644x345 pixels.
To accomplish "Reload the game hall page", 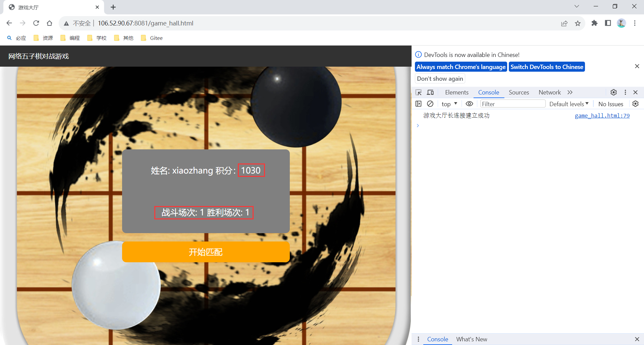I will point(36,23).
